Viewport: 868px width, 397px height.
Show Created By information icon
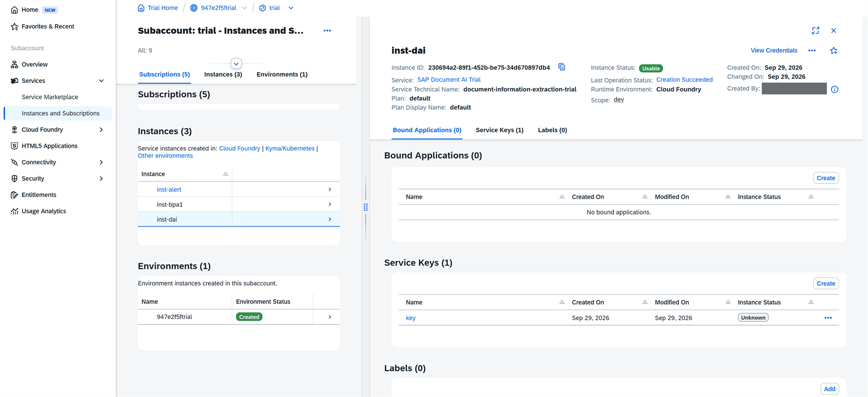(x=834, y=89)
